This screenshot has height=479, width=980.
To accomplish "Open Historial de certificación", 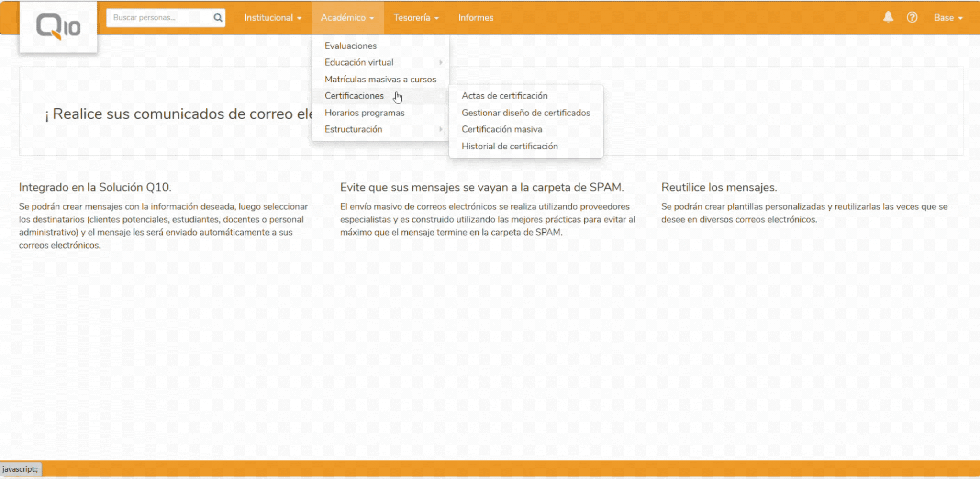I will coord(510,147).
